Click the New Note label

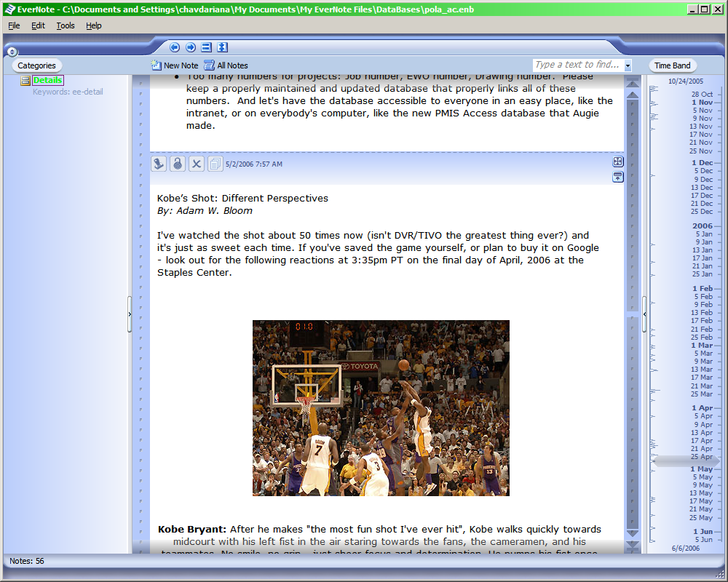tap(181, 65)
